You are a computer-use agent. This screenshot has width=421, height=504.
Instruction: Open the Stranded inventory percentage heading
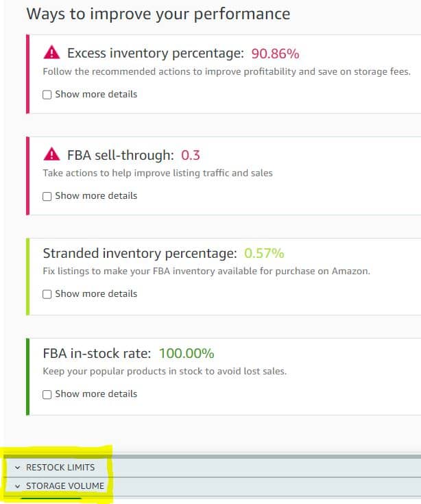[x=140, y=253]
